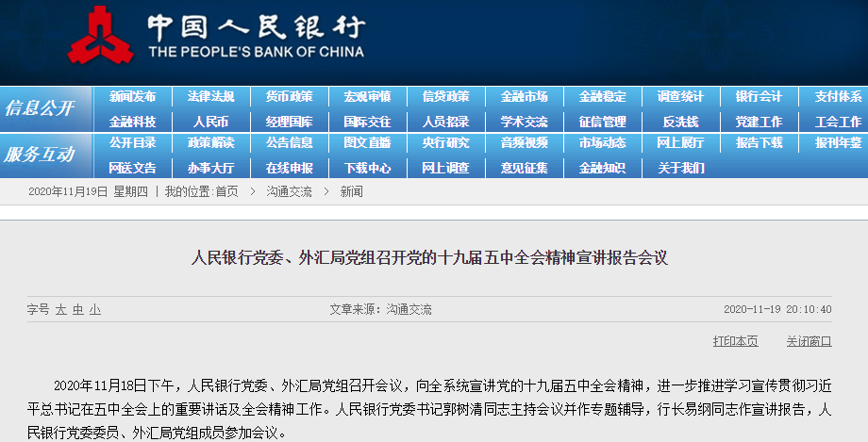Open 征信管理 section
Screen dimensions: 868x442
coord(602,122)
